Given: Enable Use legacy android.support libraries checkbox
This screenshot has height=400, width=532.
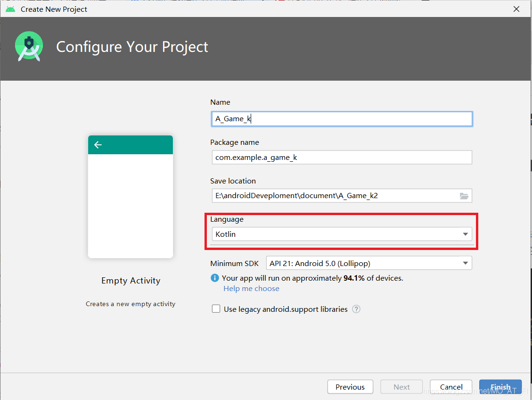Looking at the screenshot, I should click(216, 308).
